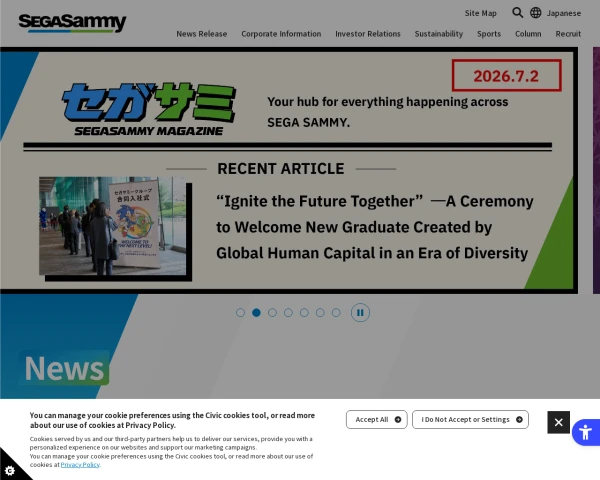The width and height of the screenshot is (600, 480).
Task: Open Corporate Information menu
Action: pyautogui.click(x=281, y=34)
